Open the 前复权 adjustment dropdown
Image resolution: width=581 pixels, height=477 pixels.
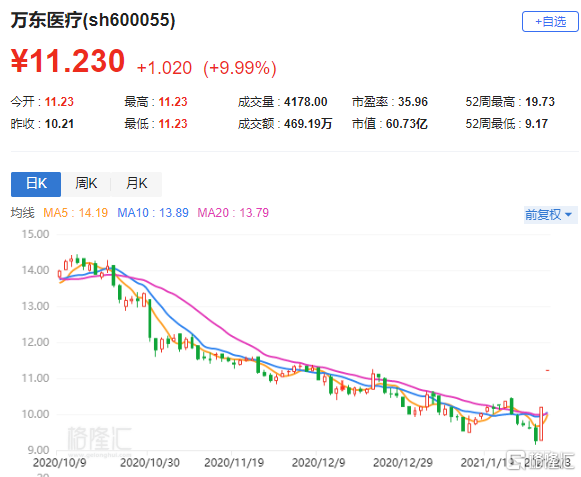[x=550, y=215]
